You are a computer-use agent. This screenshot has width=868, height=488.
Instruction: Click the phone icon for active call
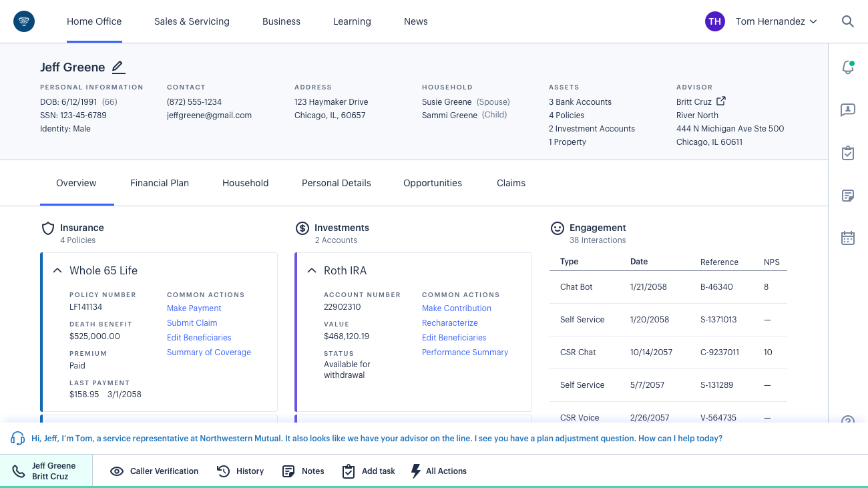coord(19,471)
